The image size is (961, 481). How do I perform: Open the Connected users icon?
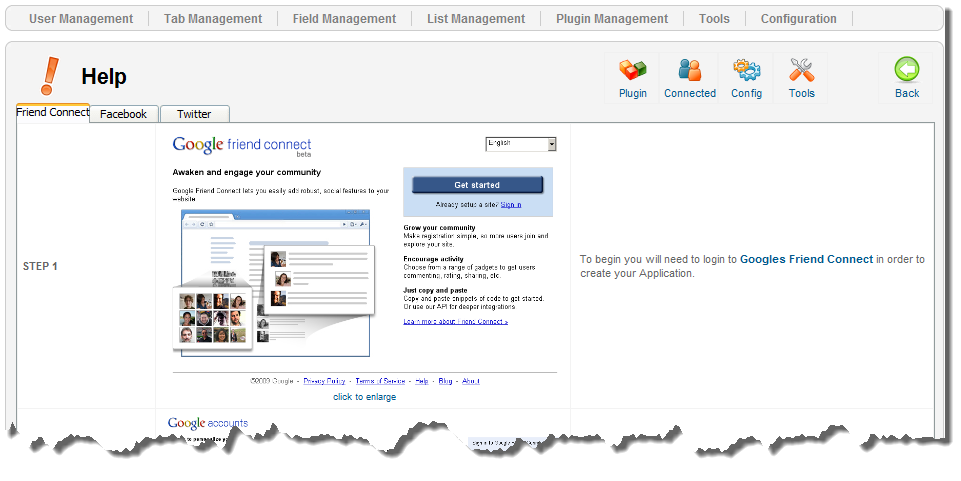(x=689, y=78)
